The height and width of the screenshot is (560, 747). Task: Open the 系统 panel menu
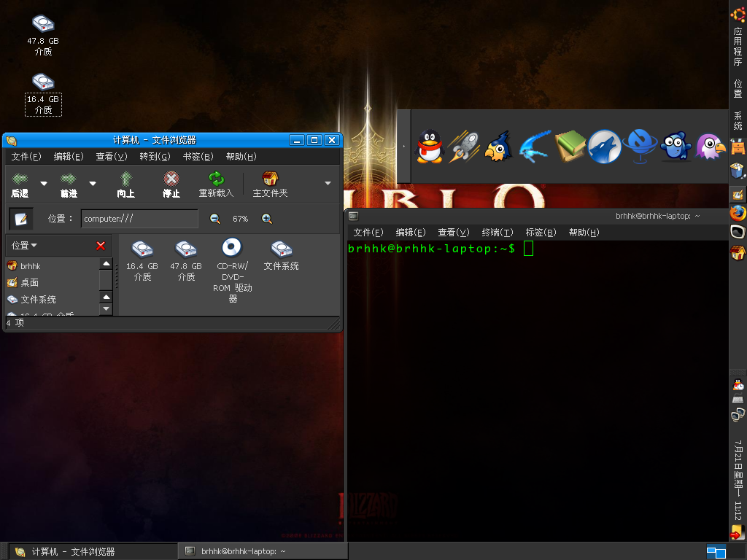coord(738,121)
